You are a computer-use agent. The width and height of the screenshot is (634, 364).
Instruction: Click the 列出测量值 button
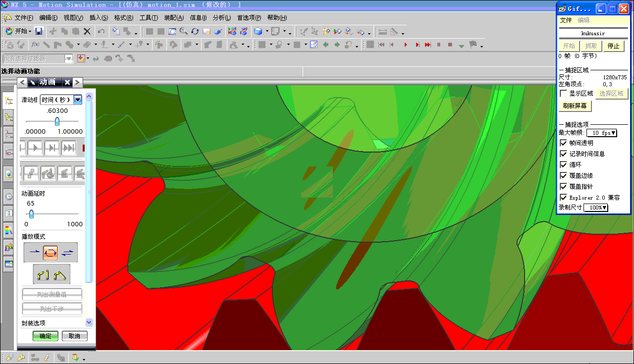(x=52, y=294)
